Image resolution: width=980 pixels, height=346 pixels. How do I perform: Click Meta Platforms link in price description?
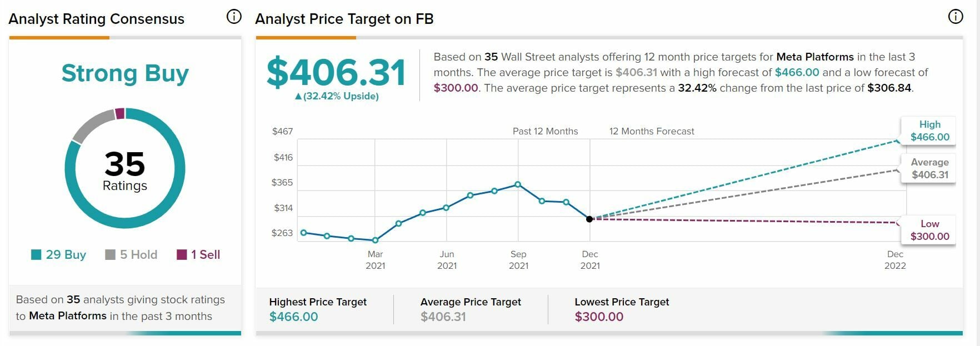tap(814, 57)
